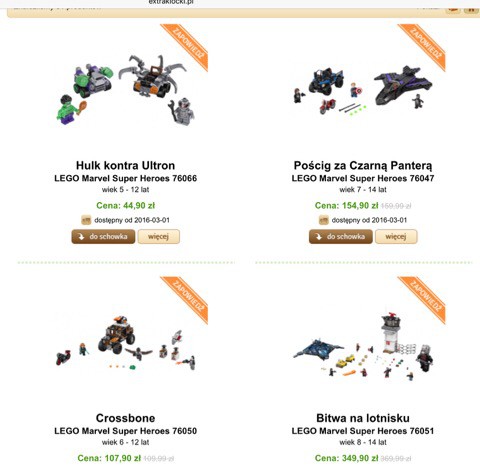Add Pościg za Czarną Panterą with do schowka
This screenshot has height=465, width=480.
pyautogui.click(x=341, y=237)
